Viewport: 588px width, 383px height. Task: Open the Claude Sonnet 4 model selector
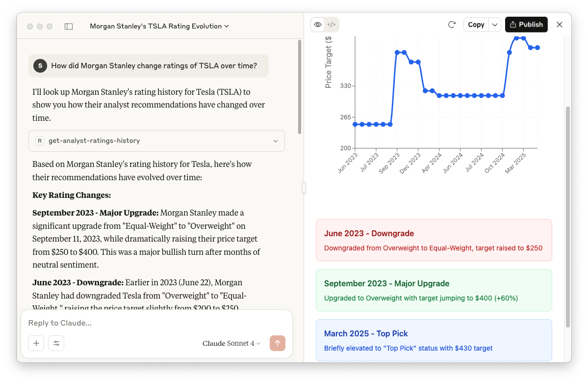(x=231, y=343)
